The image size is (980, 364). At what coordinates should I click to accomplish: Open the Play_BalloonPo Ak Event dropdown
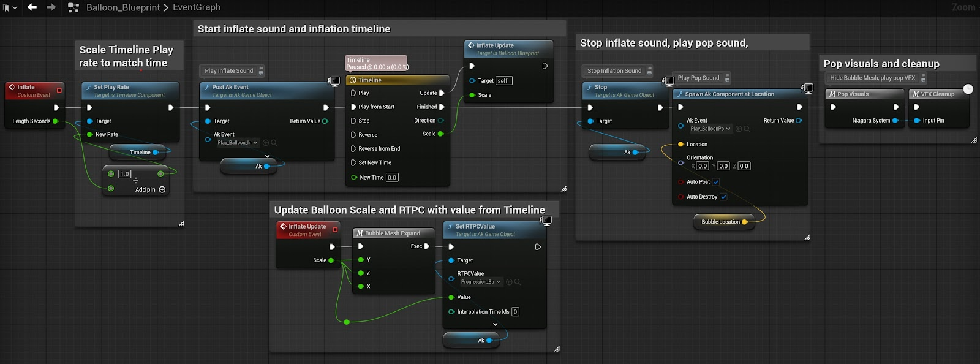coord(710,129)
